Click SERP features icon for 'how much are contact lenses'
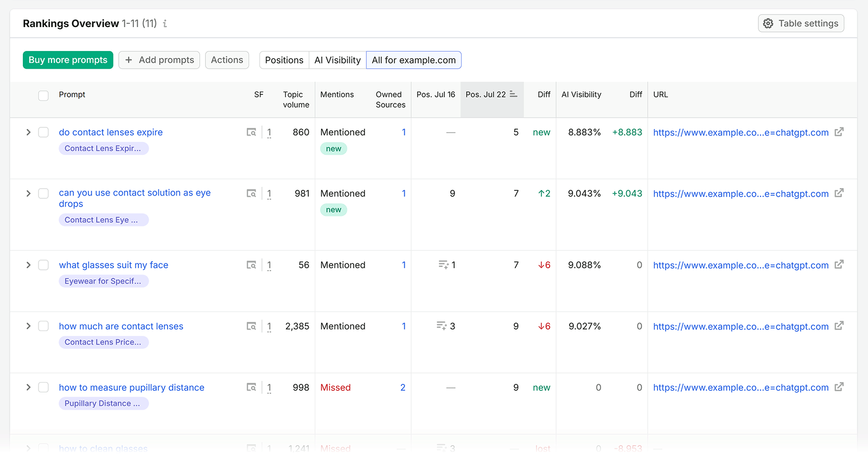The image size is (868, 459). click(x=251, y=326)
